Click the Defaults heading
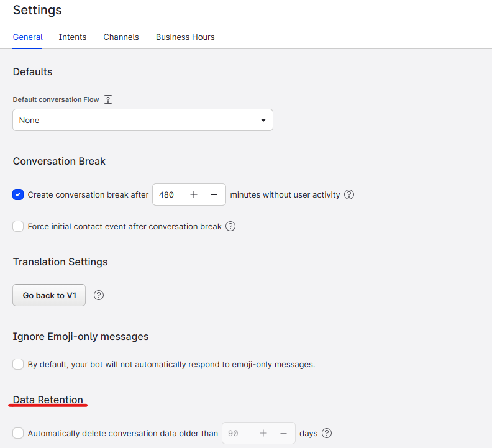Viewport: 492px width, 448px height. [x=33, y=71]
